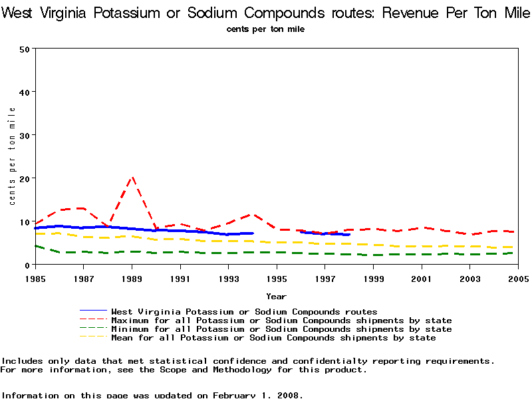Screen dimensions: 532x399
Task: Select the "Minimum for all" legend entry
Action: click(x=281, y=329)
